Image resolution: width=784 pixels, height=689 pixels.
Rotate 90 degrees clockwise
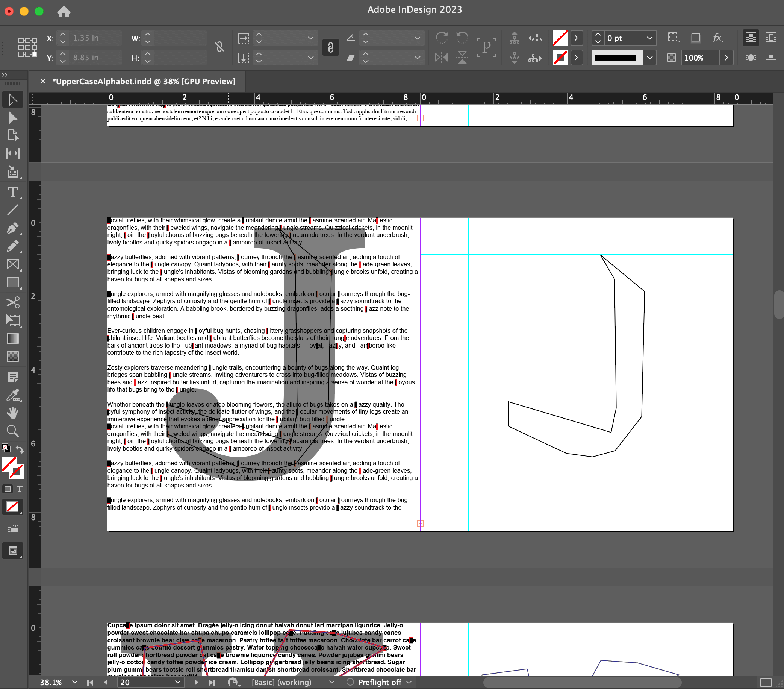pos(442,38)
